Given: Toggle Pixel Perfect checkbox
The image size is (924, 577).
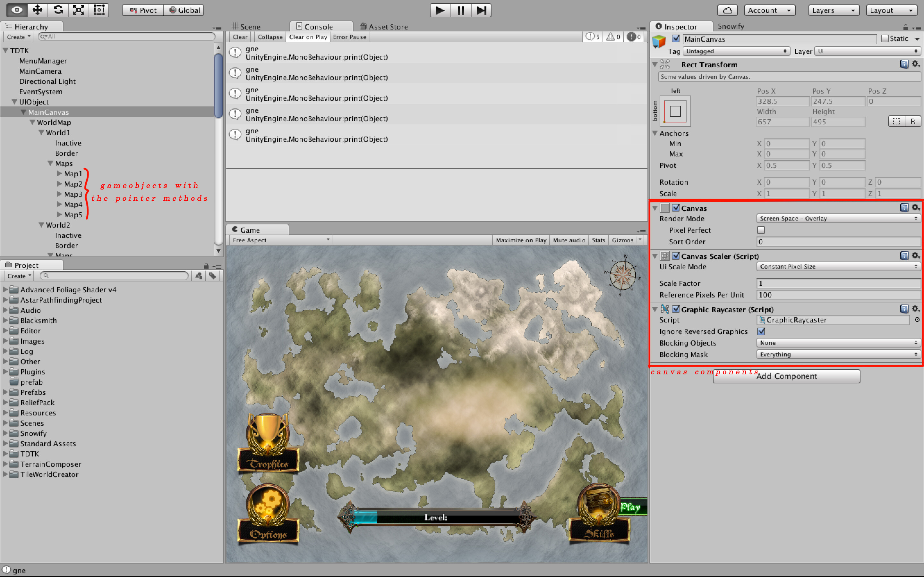Looking at the screenshot, I should click(761, 230).
